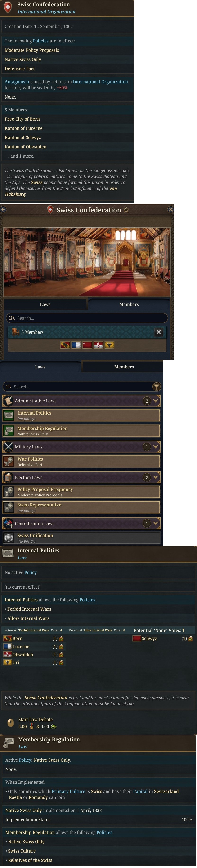
Task: Click the red Schwyz flag in members strip
Action: tap(87, 345)
